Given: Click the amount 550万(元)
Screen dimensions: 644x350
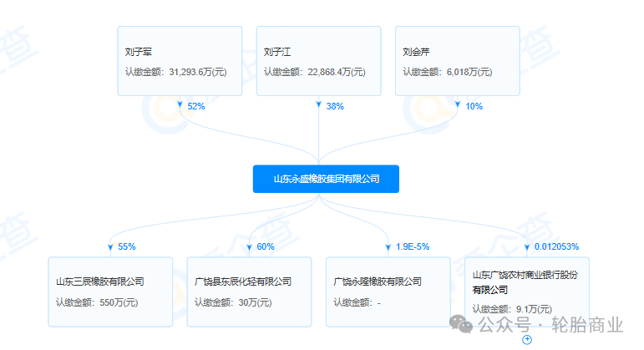Looking at the screenshot, I should click(119, 302).
